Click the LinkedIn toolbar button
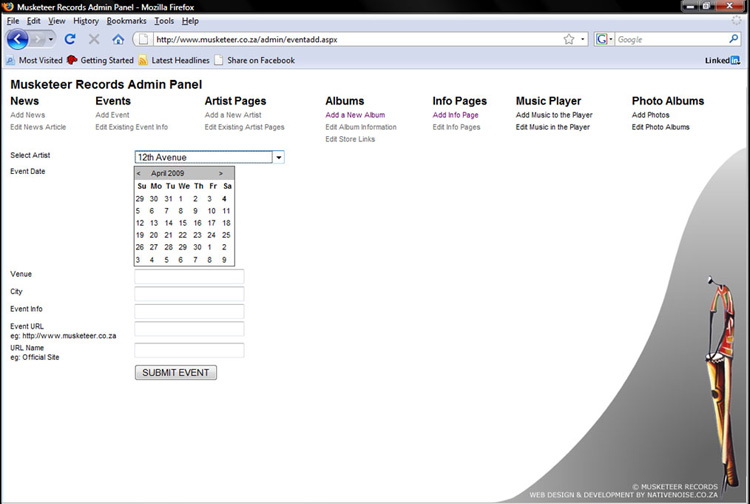 point(722,60)
